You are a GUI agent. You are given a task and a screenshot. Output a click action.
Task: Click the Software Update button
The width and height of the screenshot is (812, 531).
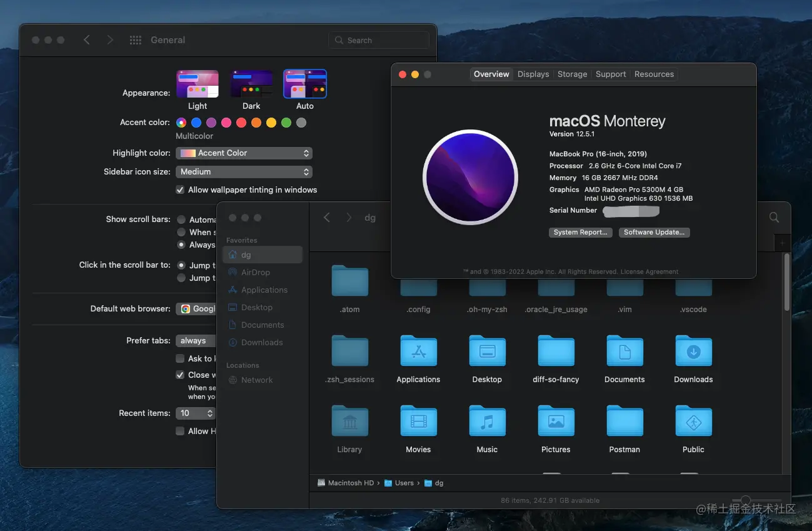pos(654,233)
